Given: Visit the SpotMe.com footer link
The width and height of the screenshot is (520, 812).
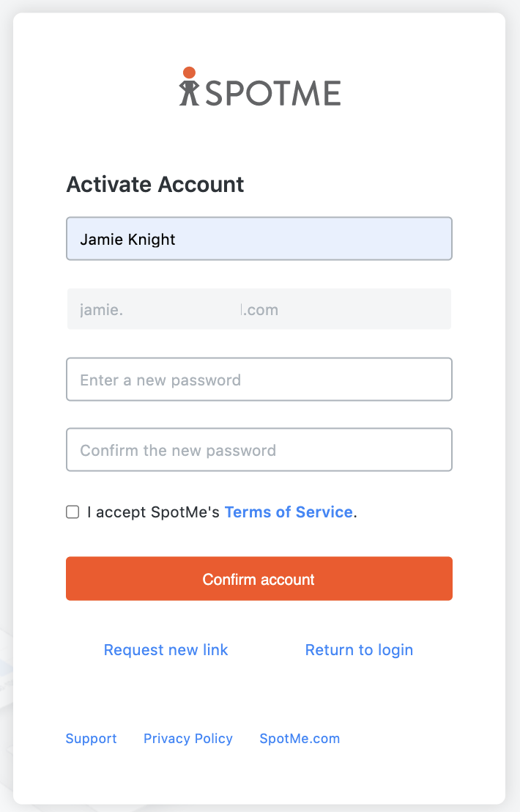Looking at the screenshot, I should (x=300, y=739).
